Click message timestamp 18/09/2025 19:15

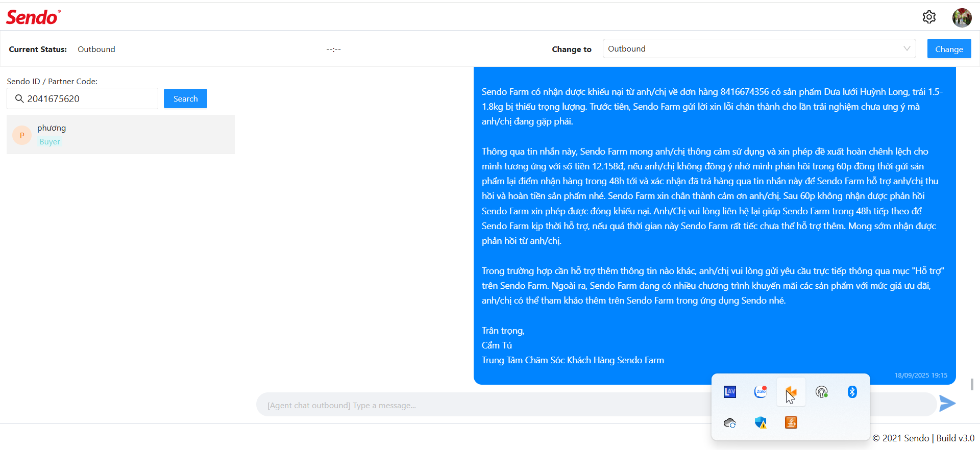click(x=921, y=375)
